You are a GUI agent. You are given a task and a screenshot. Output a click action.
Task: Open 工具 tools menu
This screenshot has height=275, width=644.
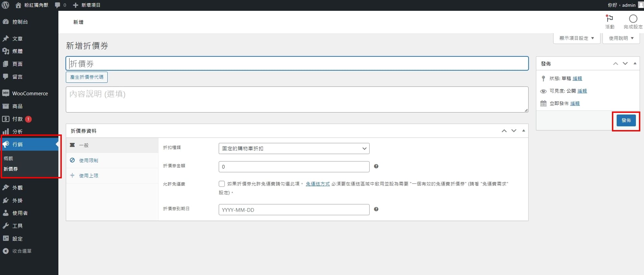(x=29, y=226)
